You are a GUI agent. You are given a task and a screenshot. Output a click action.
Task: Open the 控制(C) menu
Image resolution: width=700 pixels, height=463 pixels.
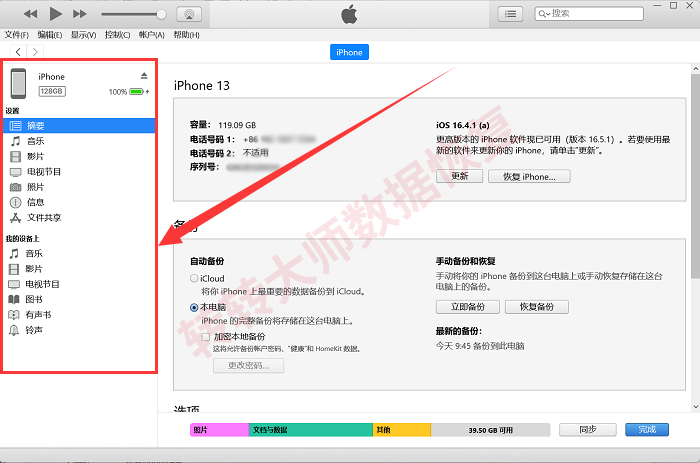(x=117, y=35)
